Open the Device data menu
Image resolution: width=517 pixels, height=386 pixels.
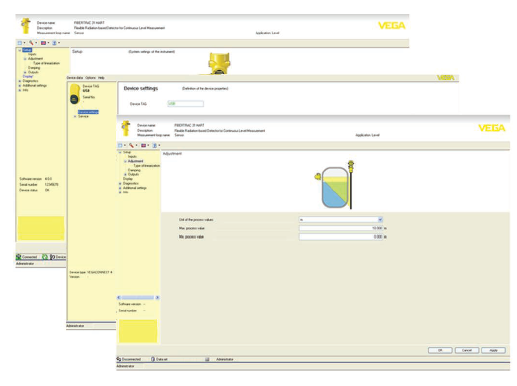pos(75,78)
